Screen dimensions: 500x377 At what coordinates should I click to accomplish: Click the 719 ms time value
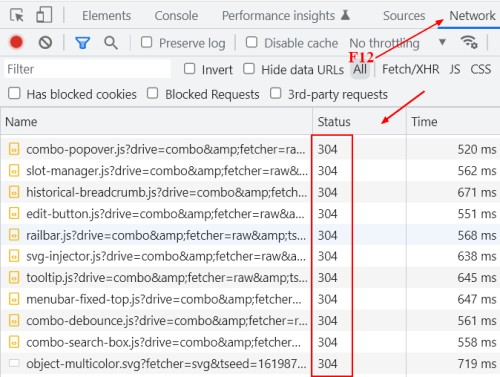pos(477,364)
